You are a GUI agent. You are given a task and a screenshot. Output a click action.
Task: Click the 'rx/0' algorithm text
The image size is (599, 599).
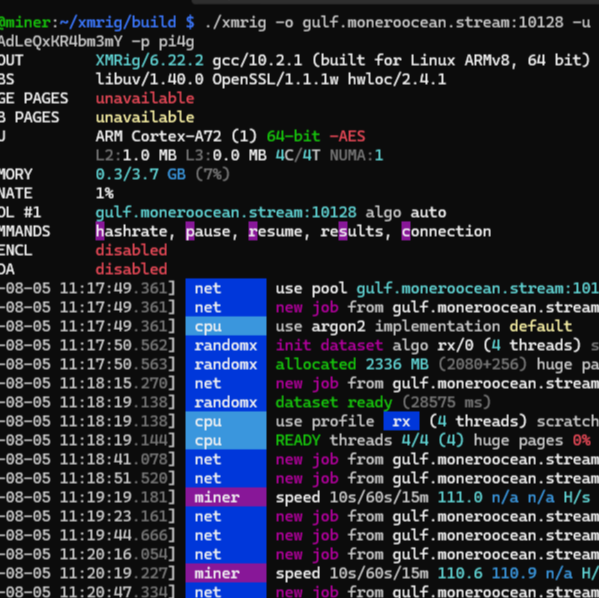(455, 345)
